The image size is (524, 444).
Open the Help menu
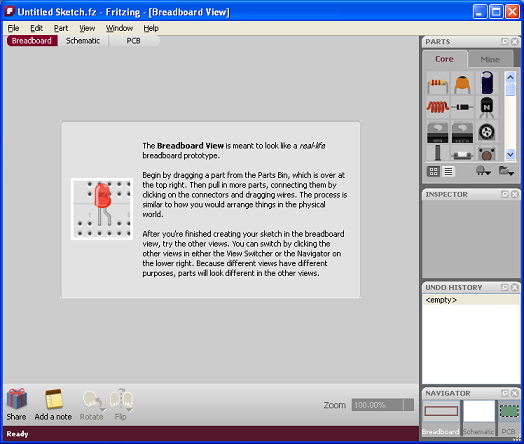(151, 28)
